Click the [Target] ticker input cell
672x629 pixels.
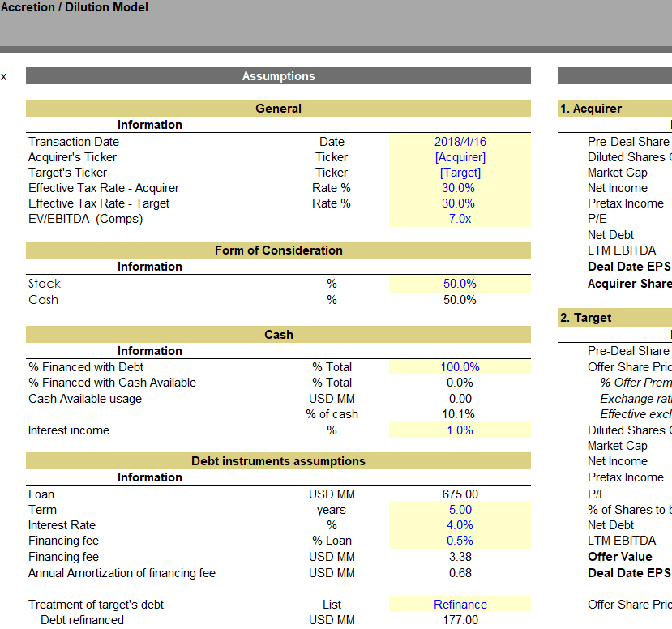[x=460, y=173]
